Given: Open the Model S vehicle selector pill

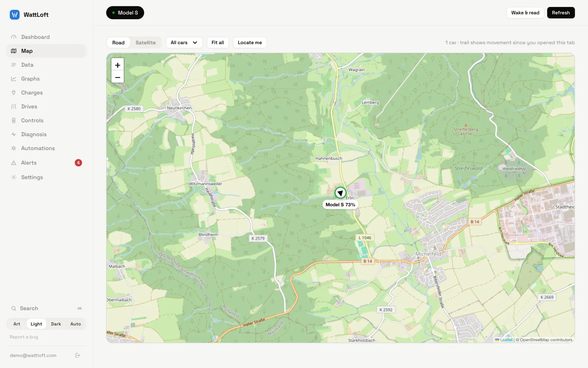Looking at the screenshot, I should 125,13.
